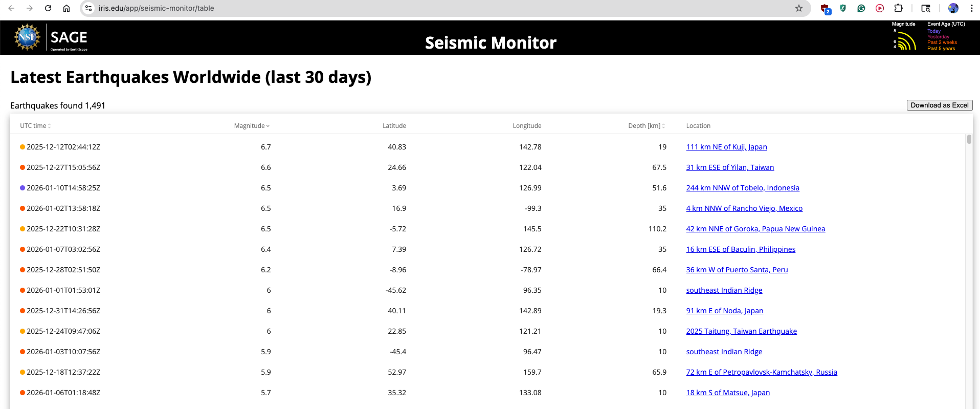Click the red shield extension with badge 2

point(825,9)
